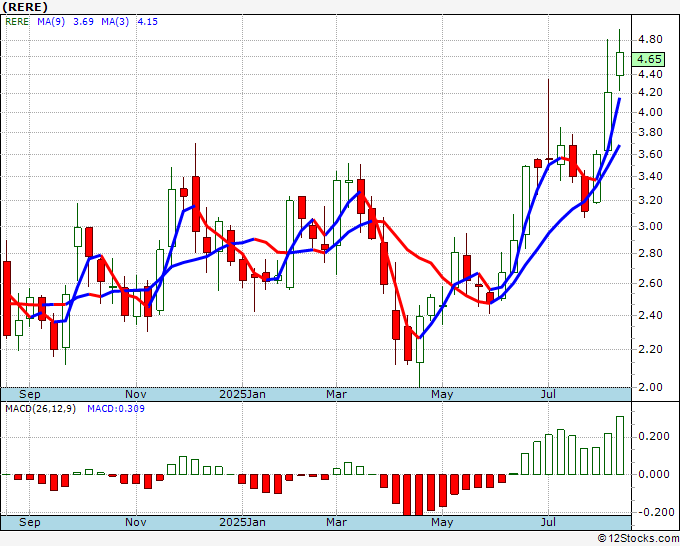The height and width of the screenshot is (546, 680).
Task: Click the (RERE) chart title
Action: click(x=25, y=7)
